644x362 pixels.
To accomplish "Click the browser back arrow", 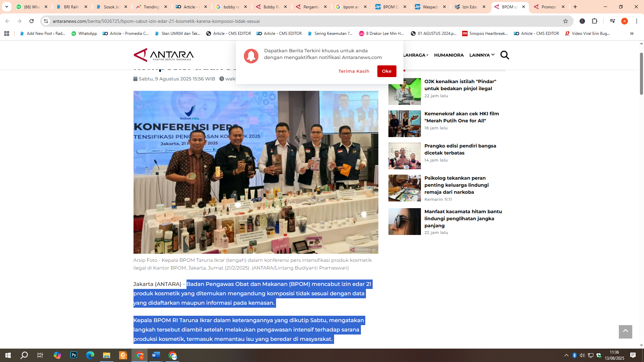I will [7, 21].
